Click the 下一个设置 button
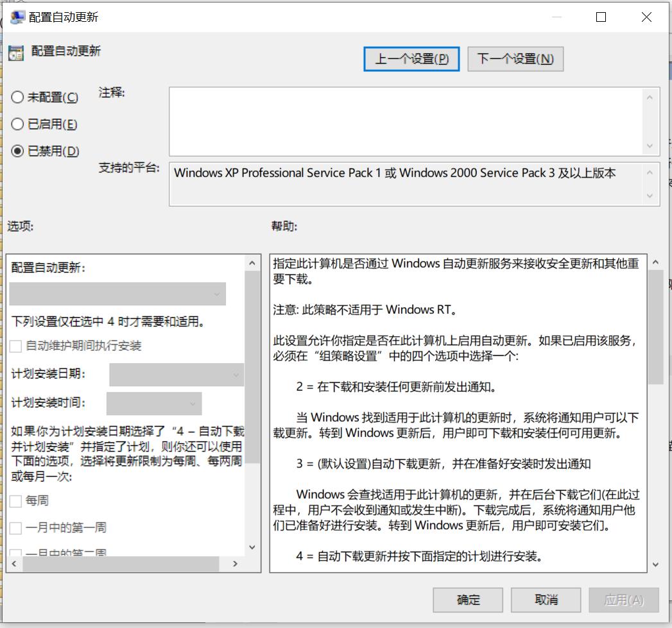 click(515, 58)
